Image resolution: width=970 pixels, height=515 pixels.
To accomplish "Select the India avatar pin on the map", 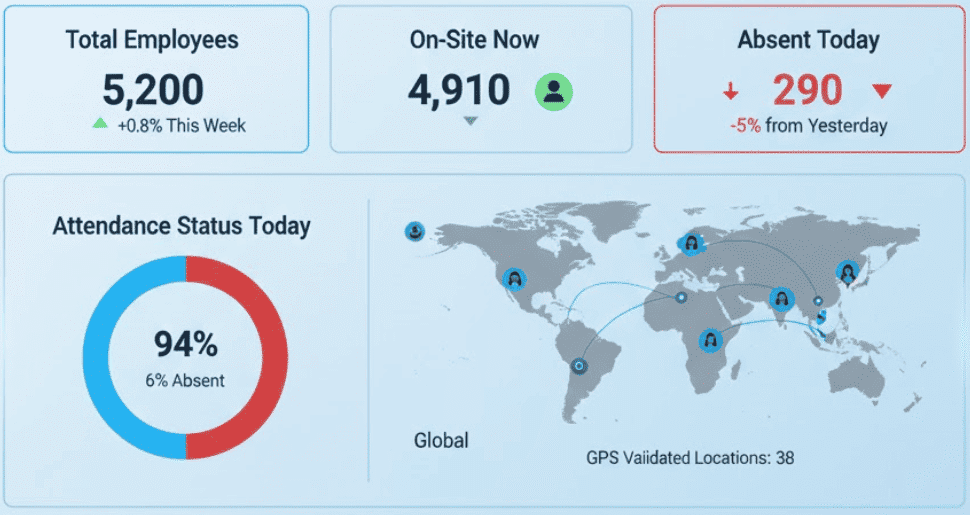I will pos(782,299).
